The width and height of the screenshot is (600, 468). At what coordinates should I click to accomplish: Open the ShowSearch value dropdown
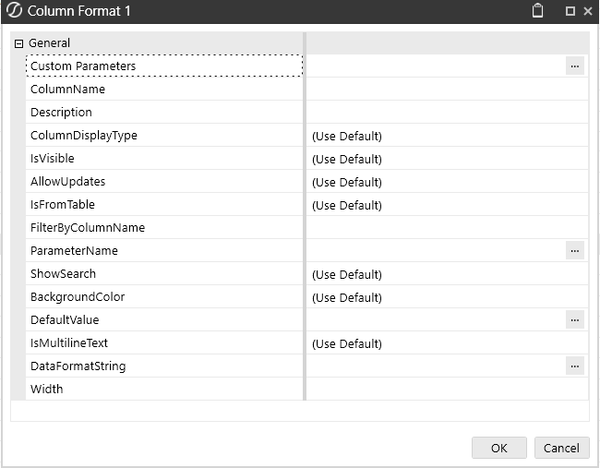(x=446, y=274)
